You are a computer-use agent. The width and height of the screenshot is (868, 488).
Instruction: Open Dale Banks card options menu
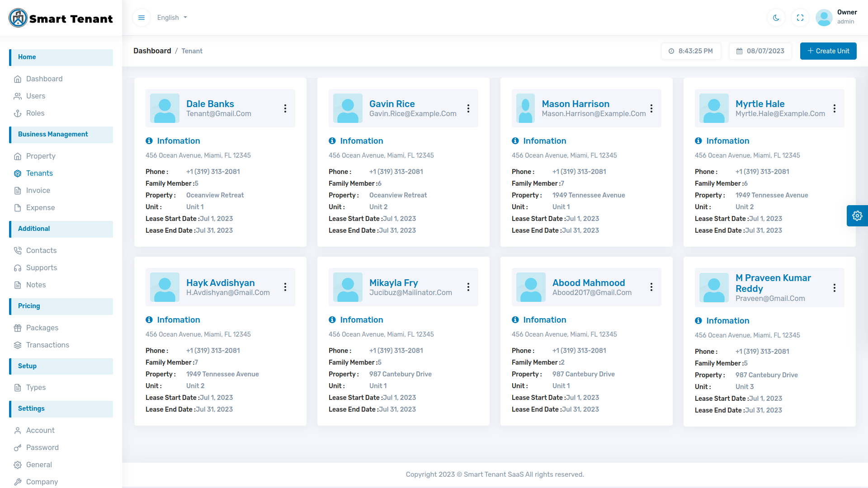pyautogui.click(x=285, y=108)
